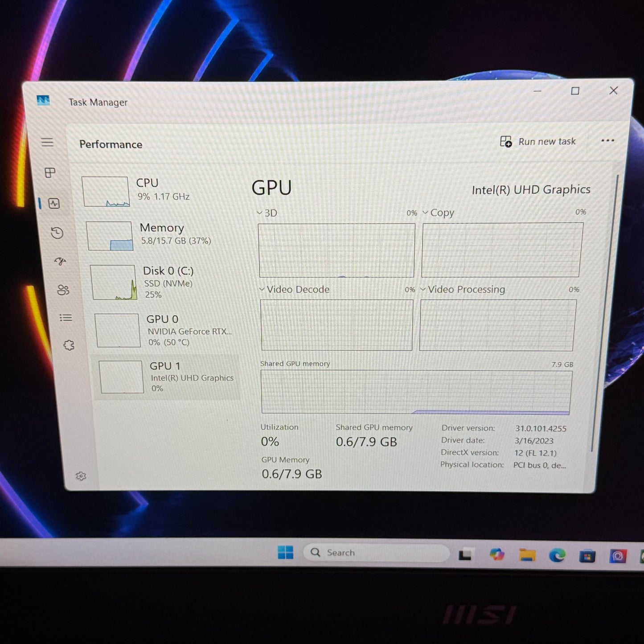Open the Startup apps view icon
Screen dimensions: 644x644
(x=62, y=262)
